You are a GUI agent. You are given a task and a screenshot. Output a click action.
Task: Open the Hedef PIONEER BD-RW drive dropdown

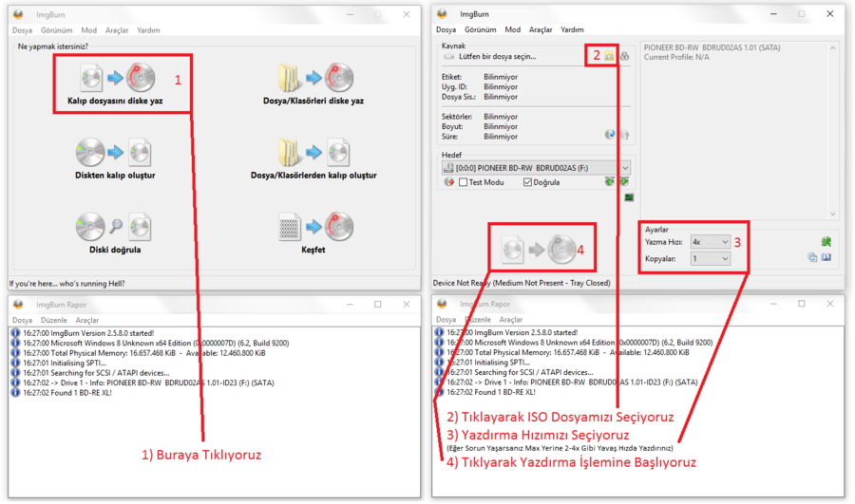click(625, 168)
